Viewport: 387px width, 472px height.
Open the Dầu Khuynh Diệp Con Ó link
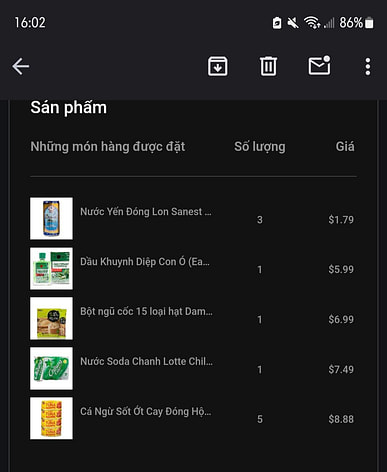coord(145,262)
